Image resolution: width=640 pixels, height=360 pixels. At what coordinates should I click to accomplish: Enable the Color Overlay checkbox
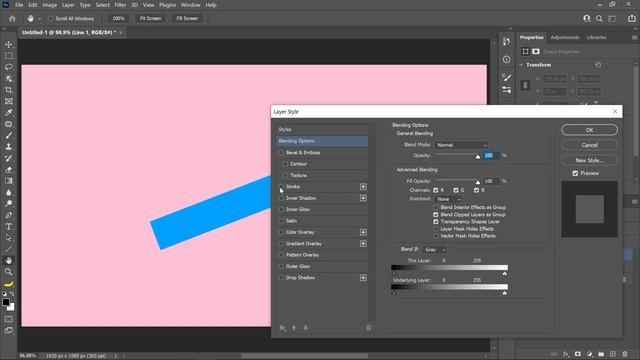point(282,232)
